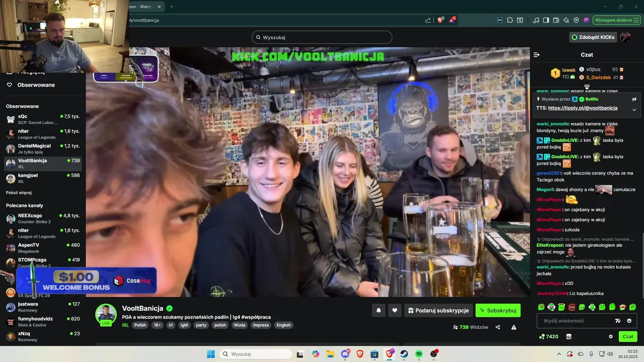The width and height of the screenshot is (644, 362).
Task: Open the Windows Start menu
Action: (x=211, y=354)
